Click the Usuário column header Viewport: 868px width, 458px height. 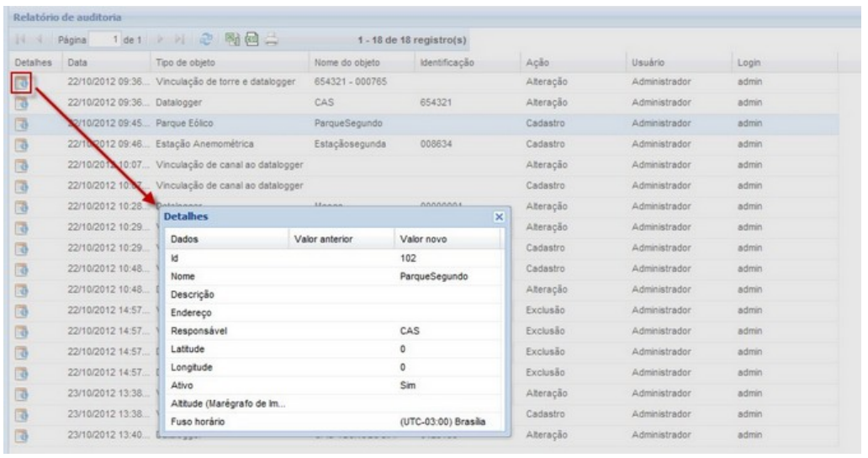click(x=648, y=63)
